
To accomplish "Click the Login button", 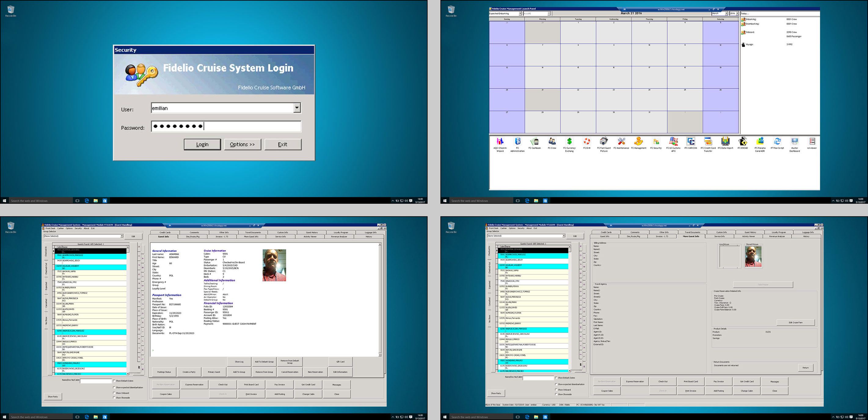I will 202,144.
